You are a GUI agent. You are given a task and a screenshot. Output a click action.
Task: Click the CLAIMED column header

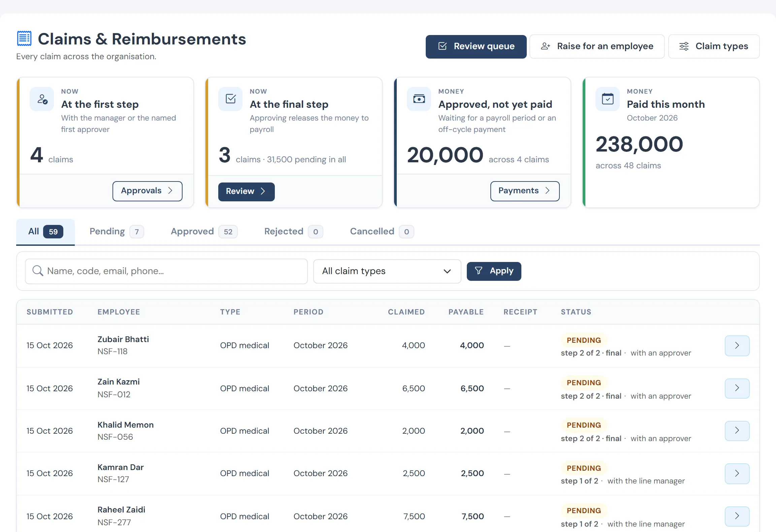[x=406, y=312]
